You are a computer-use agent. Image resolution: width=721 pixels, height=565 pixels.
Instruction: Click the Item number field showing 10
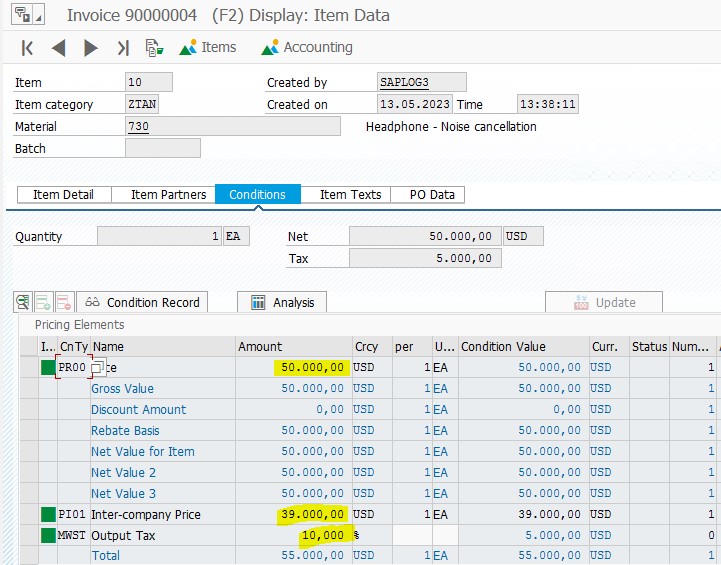[x=149, y=82]
